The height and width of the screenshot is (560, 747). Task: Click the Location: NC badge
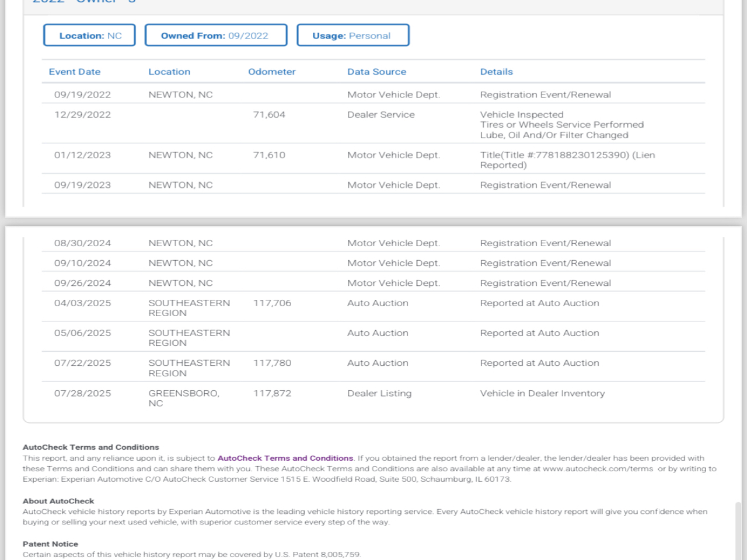coord(89,36)
